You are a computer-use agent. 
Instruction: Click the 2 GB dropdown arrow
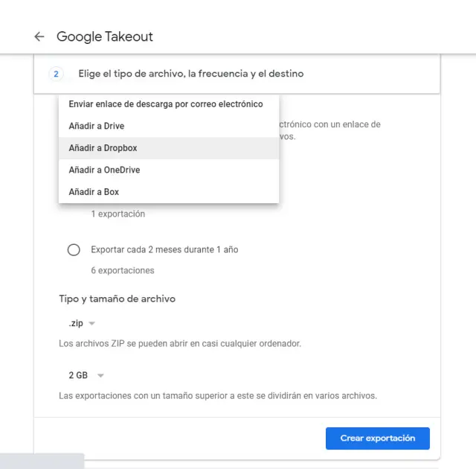point(100,376)
